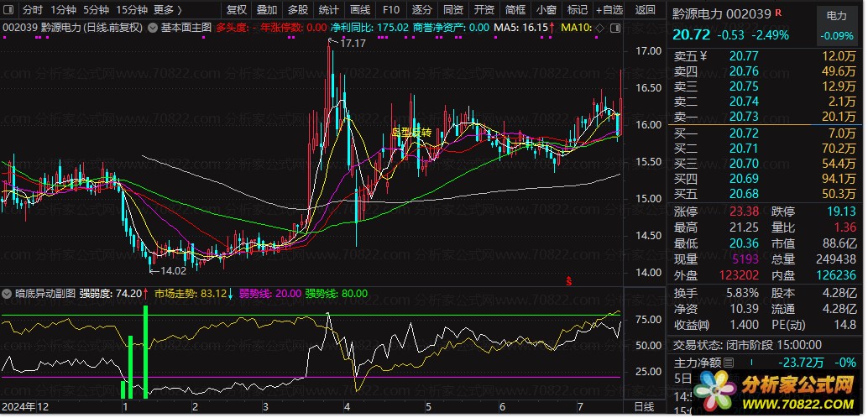Open the 小窗 mini window

(546, 10)
